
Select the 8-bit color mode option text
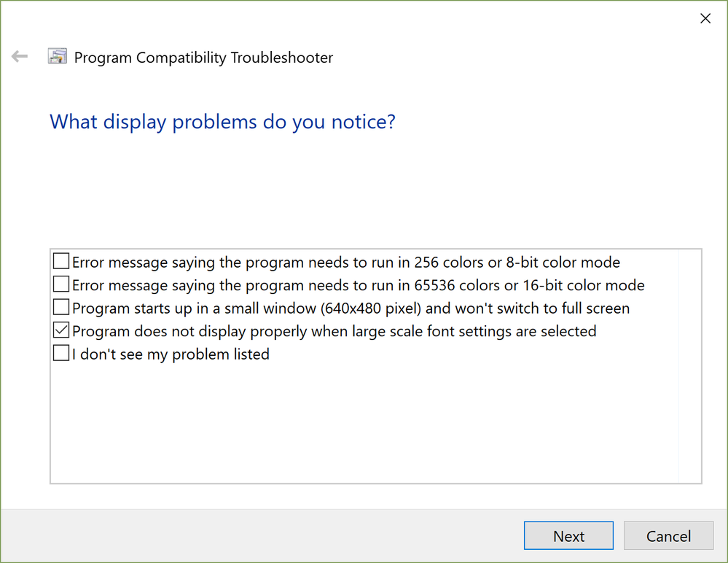point(346,262)
